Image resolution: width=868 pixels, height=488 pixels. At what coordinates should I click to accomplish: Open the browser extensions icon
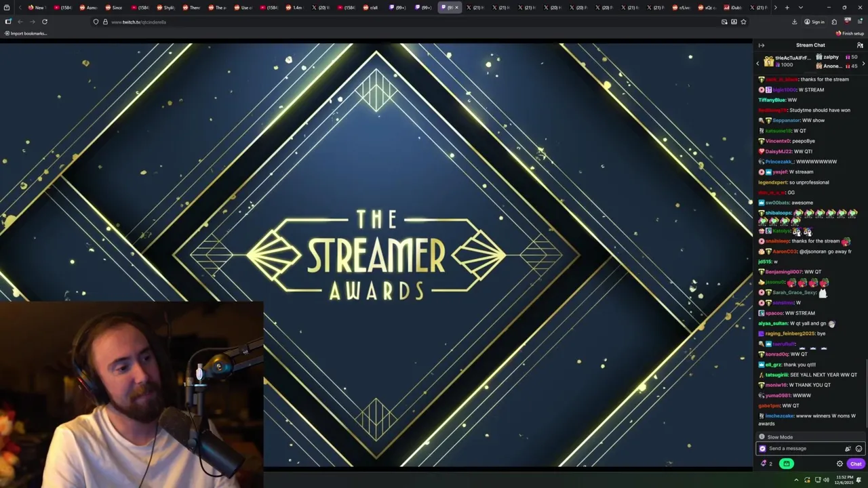[834, 22]
